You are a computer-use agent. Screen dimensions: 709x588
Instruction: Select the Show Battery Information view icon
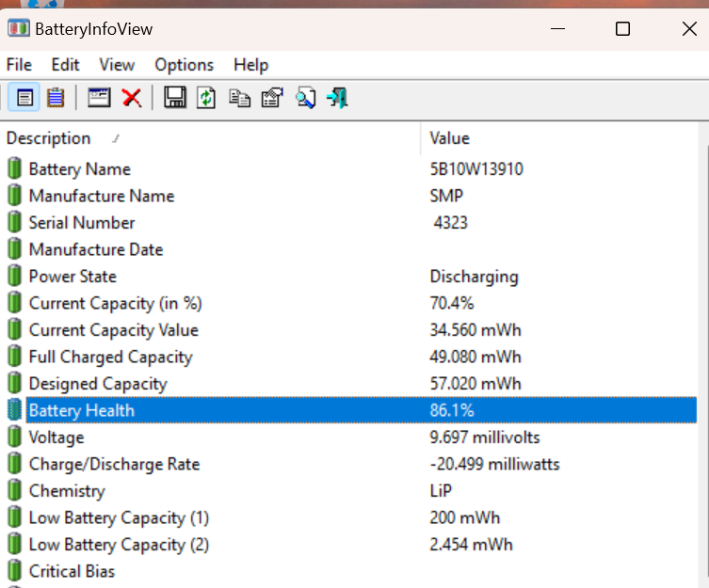pyautogui.click(x=24, y=98)
